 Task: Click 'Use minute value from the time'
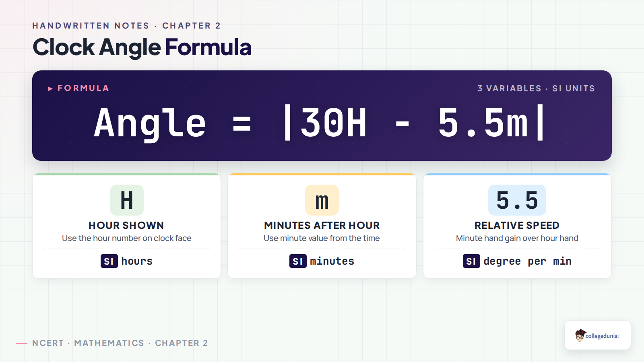pos(322,238)
